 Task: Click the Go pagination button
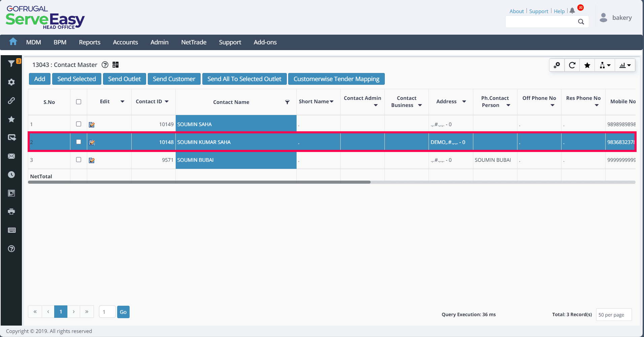pos(123,312)
